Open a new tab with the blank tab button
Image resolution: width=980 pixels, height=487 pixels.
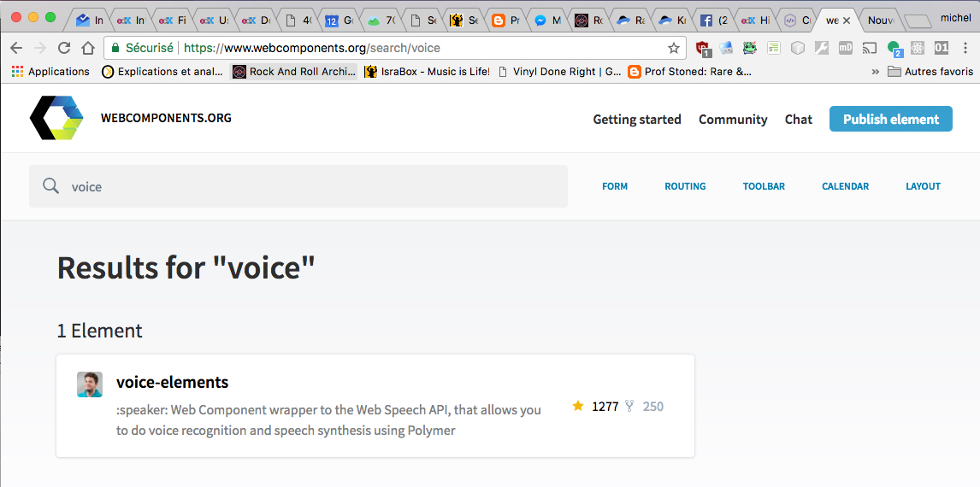tap(918, 22)
